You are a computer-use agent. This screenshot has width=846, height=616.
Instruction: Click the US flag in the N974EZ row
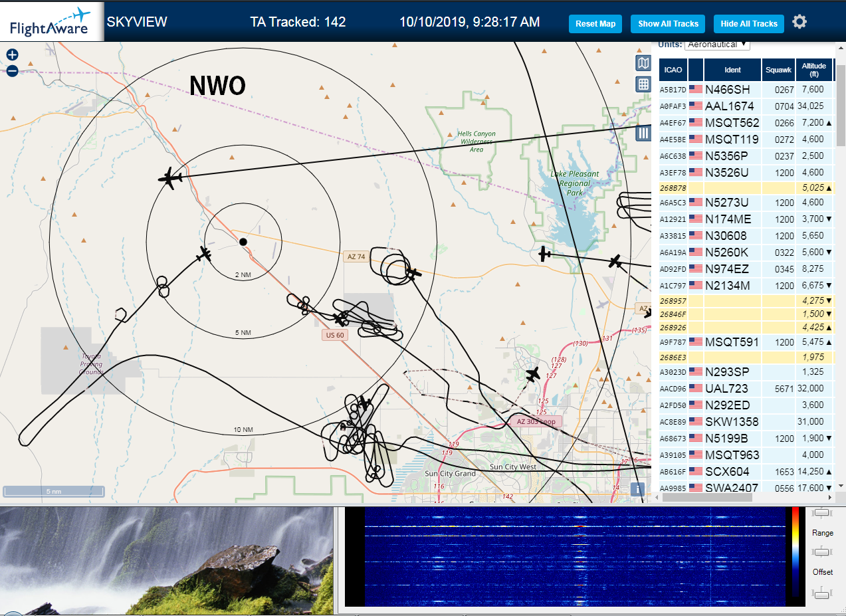coord(696,268)
